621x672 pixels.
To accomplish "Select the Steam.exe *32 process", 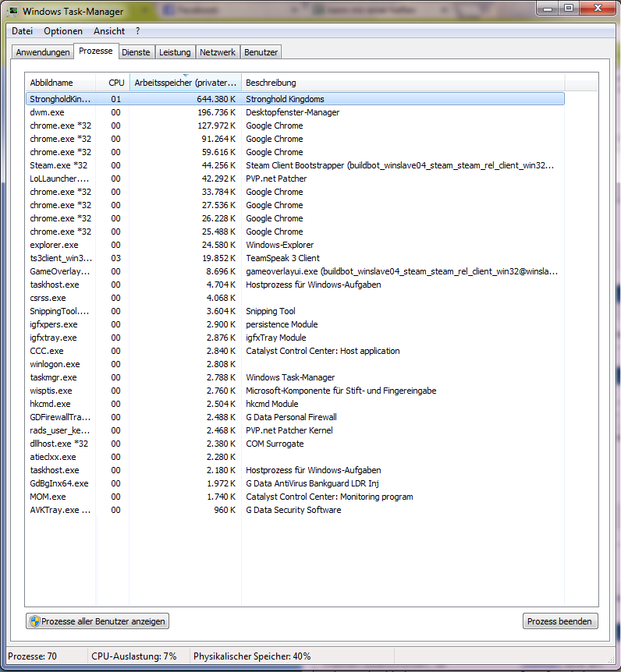I will 295,165.
